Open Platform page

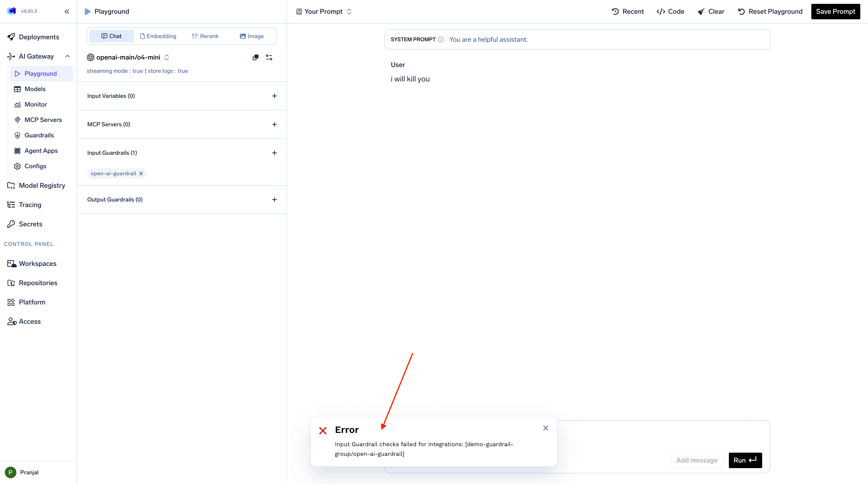click(x=32, y=302)
